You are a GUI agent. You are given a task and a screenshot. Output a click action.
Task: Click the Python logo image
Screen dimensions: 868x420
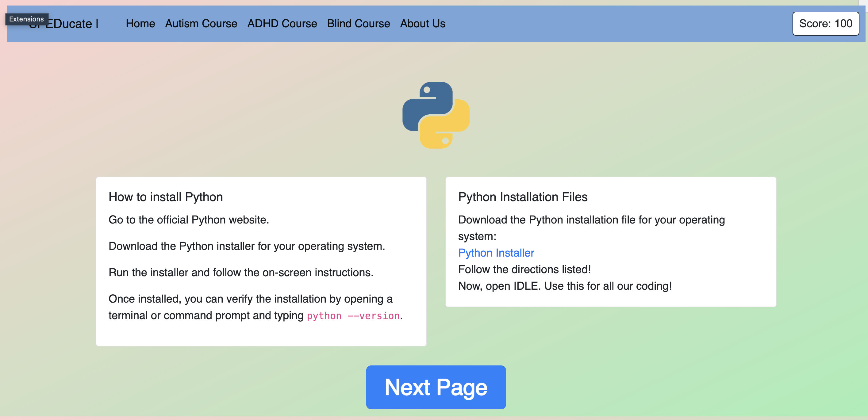[436, 115]
